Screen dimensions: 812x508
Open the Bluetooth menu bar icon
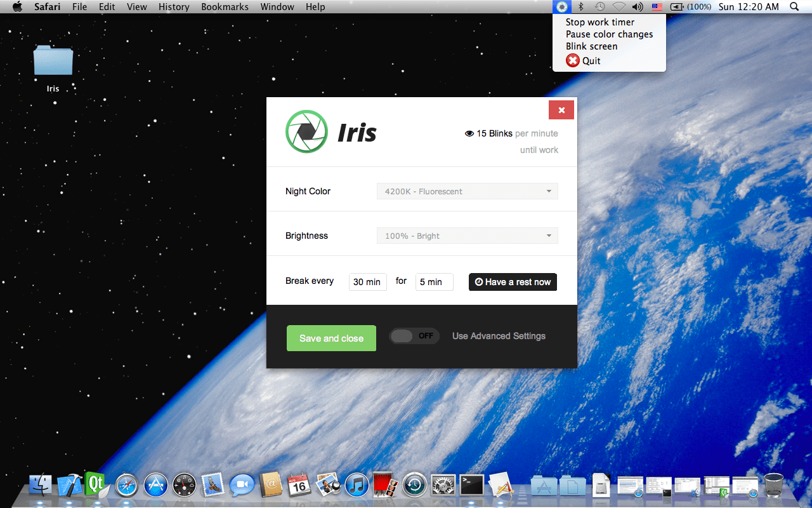tap(580, 7)
